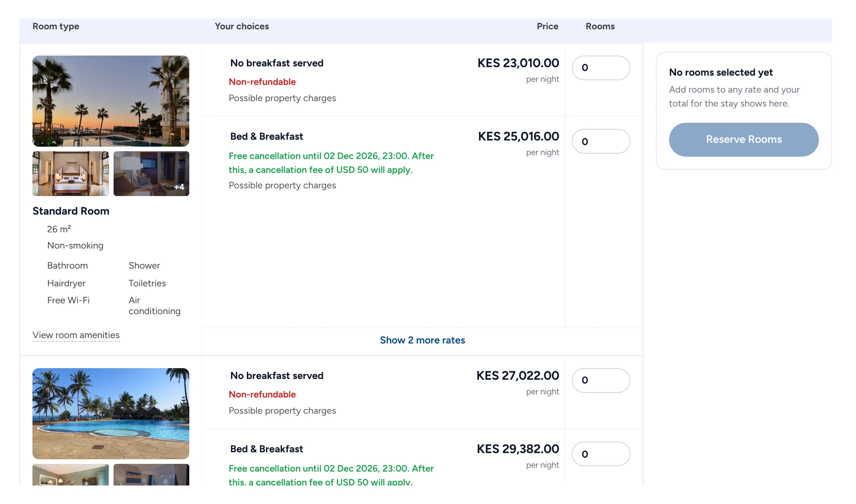Click the Toiletries amenity
Screen dimensions: 856x504
click(147, 283)
